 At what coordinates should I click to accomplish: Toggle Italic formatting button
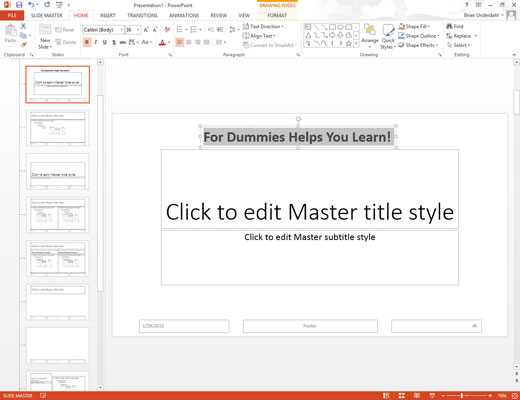tap(96, 42)
